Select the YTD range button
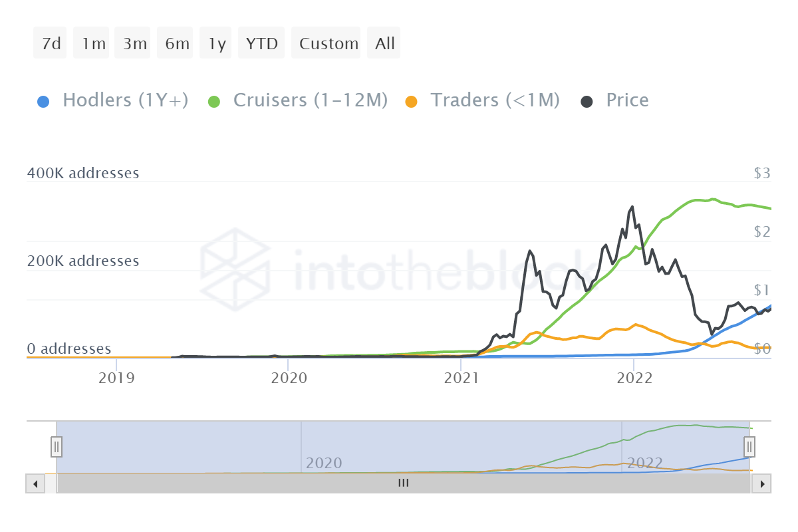The width and height of the screenshot is (798, 532). (x=261, y=44)
